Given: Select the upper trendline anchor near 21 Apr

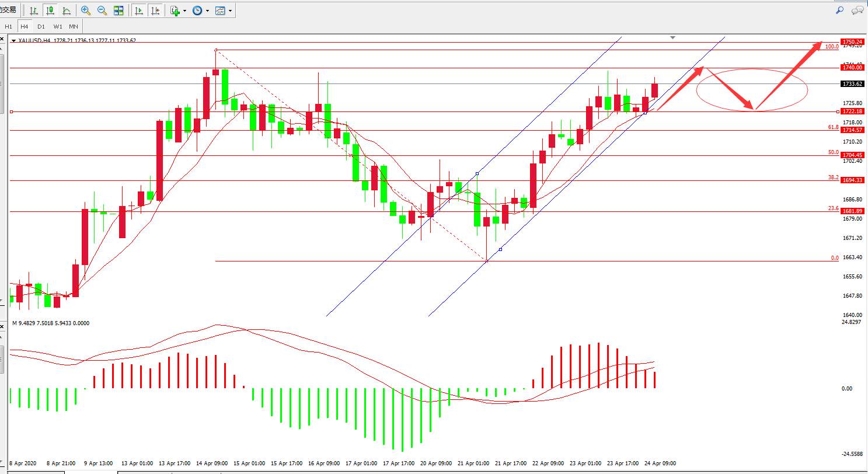Looking at the screenshot, I should [477, 173].
